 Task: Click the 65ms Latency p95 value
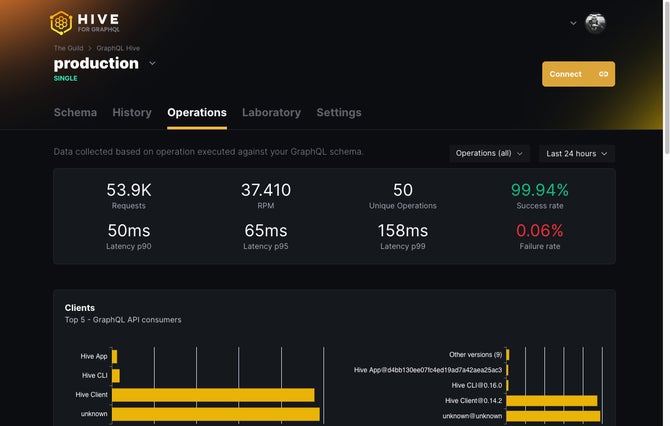pos(266,231)
